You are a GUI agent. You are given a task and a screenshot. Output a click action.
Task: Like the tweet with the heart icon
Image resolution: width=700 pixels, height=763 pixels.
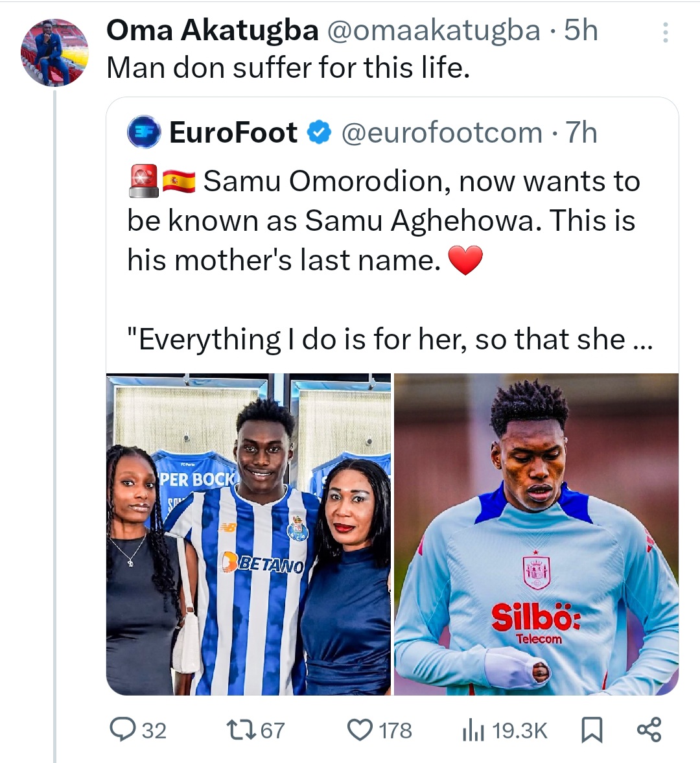360,730
